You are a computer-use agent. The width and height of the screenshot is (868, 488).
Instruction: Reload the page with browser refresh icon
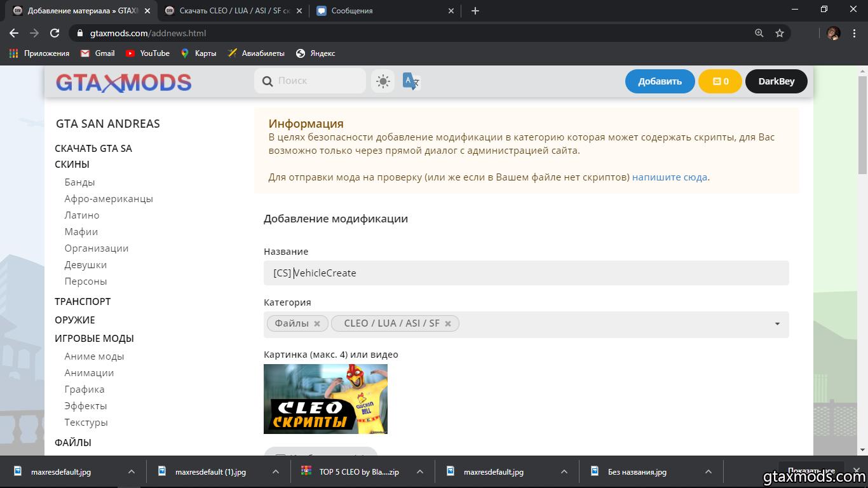tap(55, 33)
